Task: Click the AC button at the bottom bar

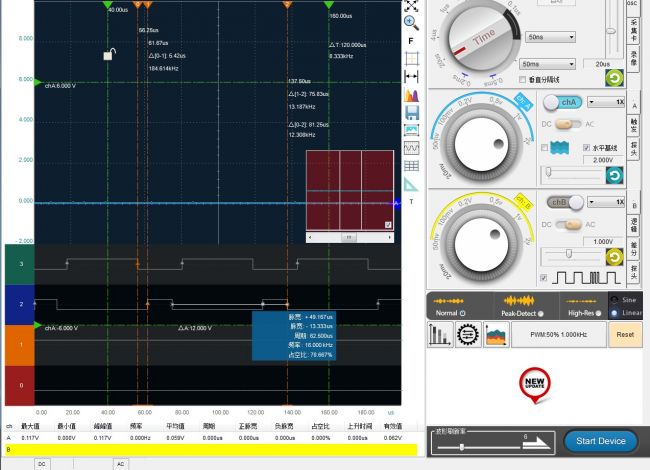Action: [x=121, y=464]
